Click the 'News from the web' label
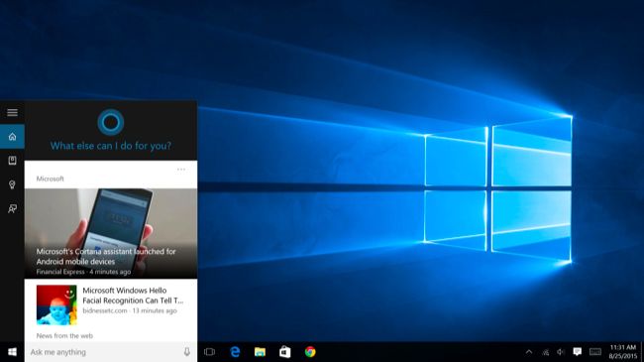 pos(64,335)
